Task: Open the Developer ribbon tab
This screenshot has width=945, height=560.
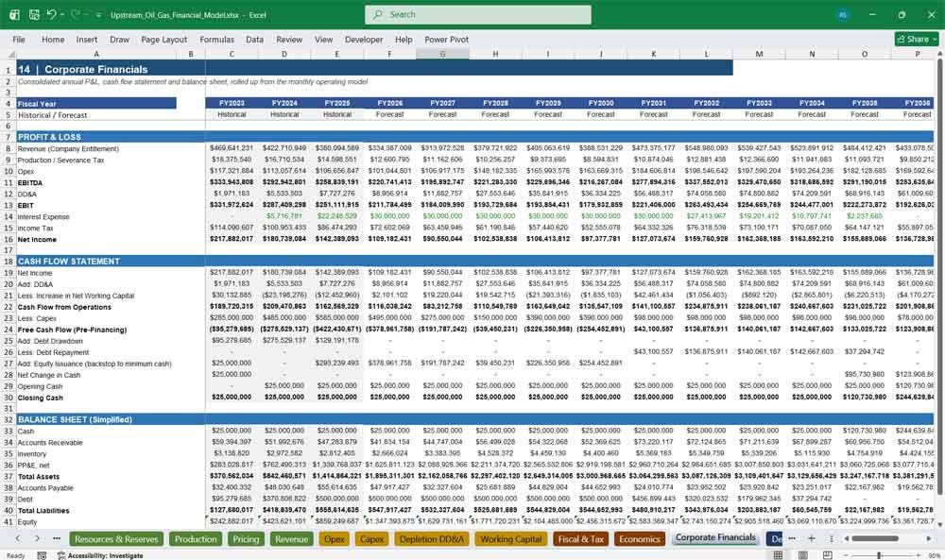Action: click(364, 39)
